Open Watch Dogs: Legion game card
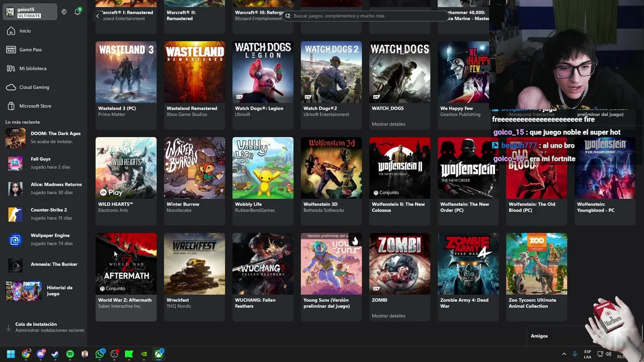Screen dimensions: 644x362 [263, 85]
